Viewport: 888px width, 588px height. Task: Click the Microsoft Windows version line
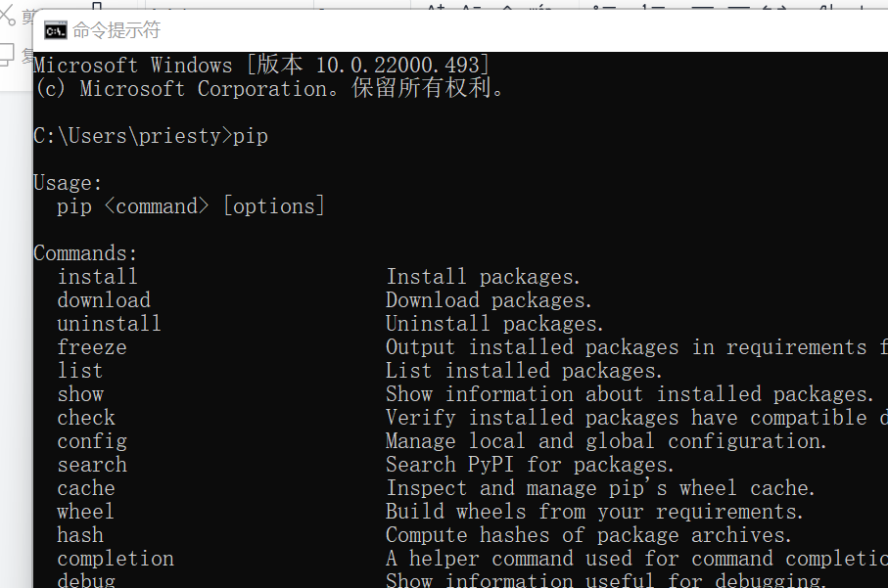(261, 66)
